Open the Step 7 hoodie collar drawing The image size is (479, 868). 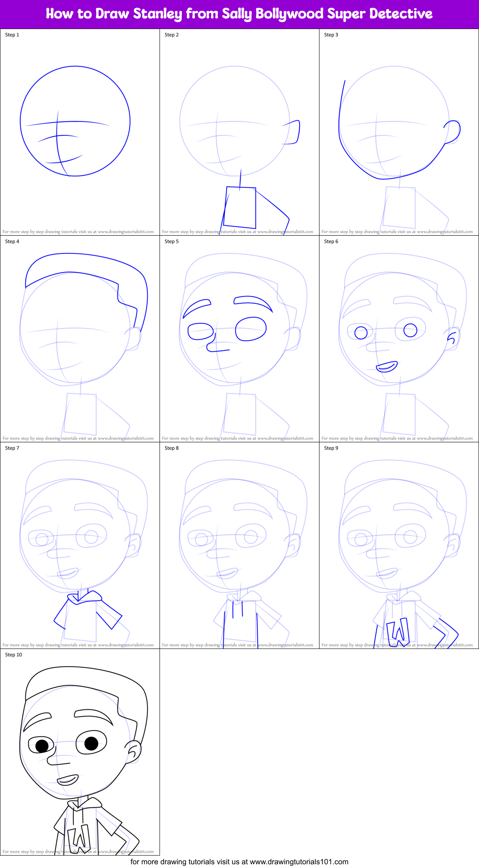point(80,545)
